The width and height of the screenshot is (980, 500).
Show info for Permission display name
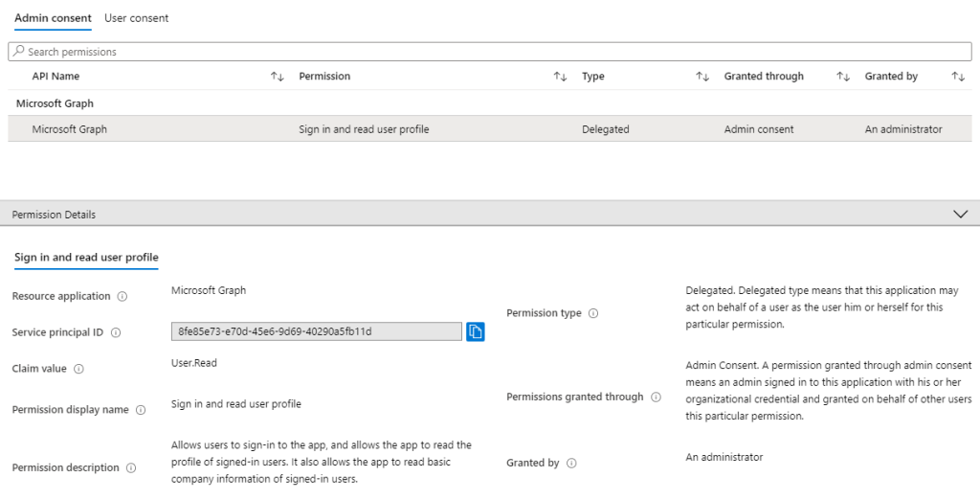click(140, 410)
